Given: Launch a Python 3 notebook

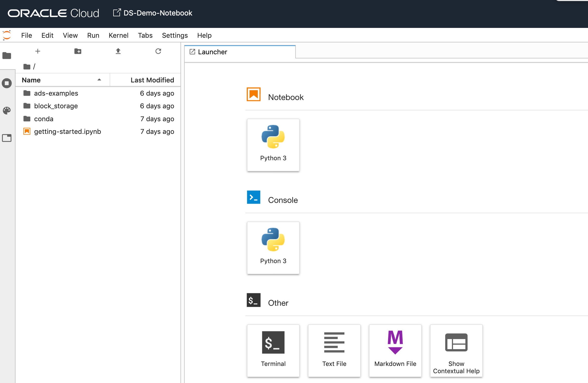Looking at the screenshot, I should coord(273,145).
